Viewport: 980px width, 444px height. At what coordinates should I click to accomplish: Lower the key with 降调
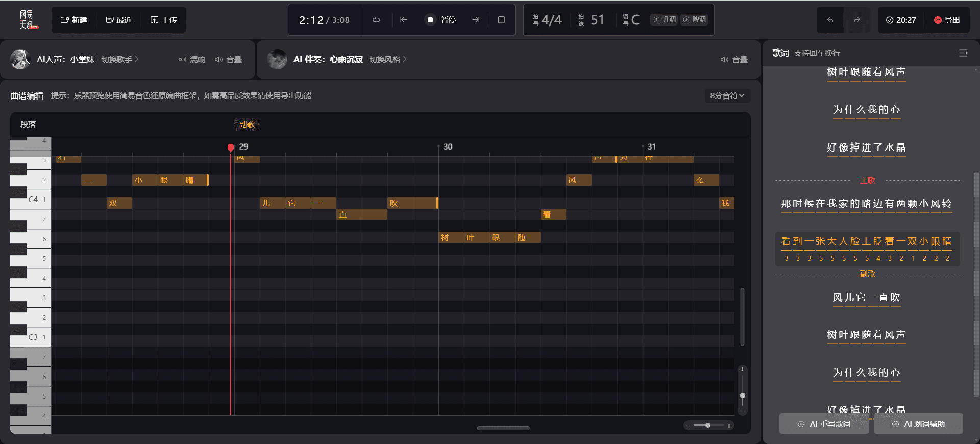(x=695, y=20)
